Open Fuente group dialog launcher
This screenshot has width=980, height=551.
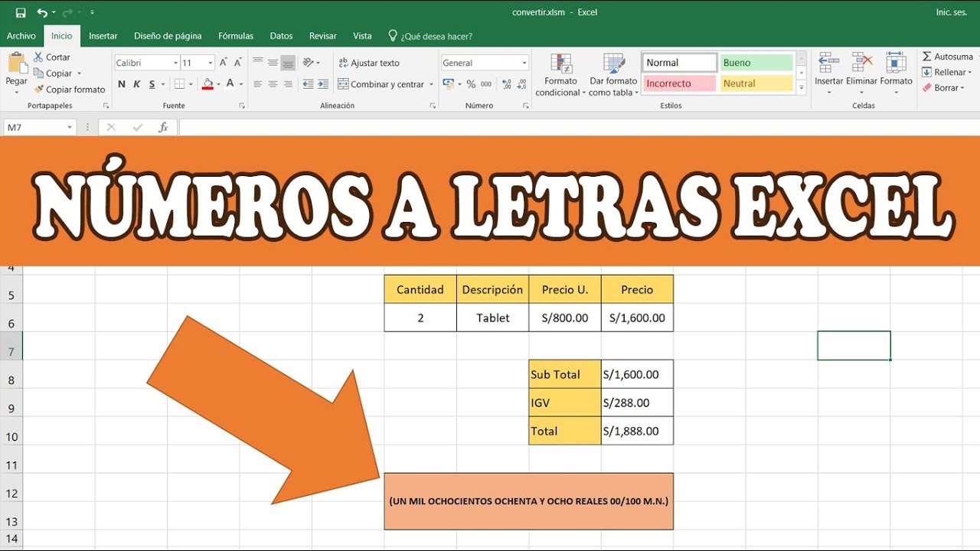(x=241, y=106)
